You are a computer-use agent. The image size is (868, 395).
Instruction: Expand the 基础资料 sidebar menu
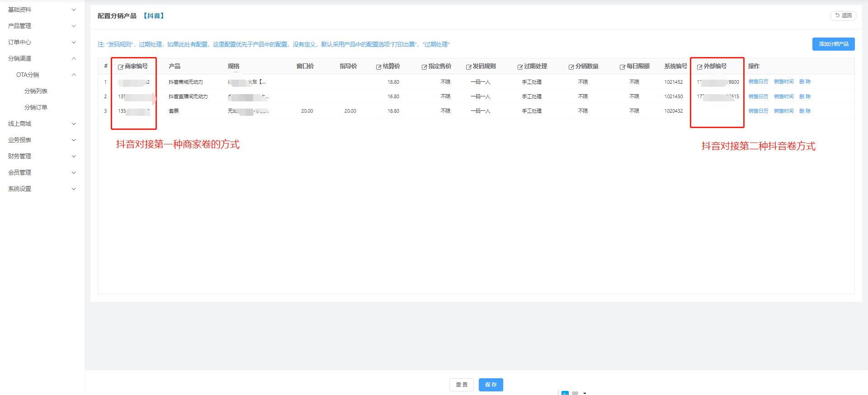(x=42, y=10)
